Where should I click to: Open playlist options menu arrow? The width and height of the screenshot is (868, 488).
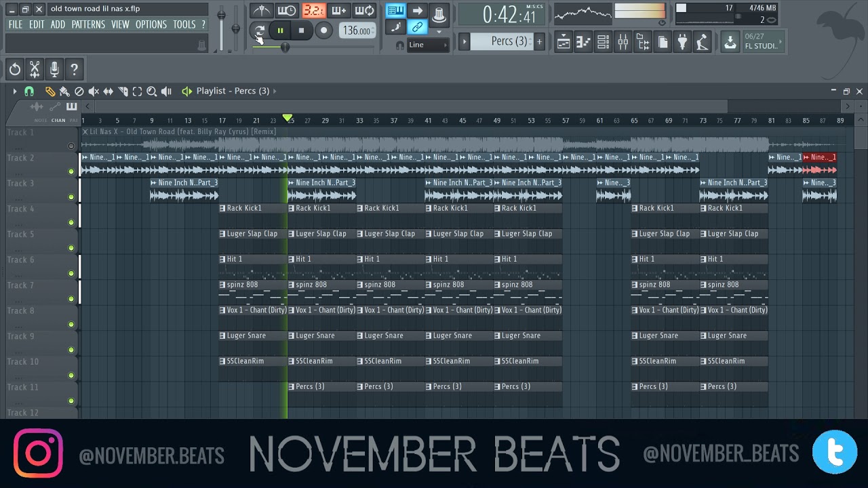tap(15, 91)
